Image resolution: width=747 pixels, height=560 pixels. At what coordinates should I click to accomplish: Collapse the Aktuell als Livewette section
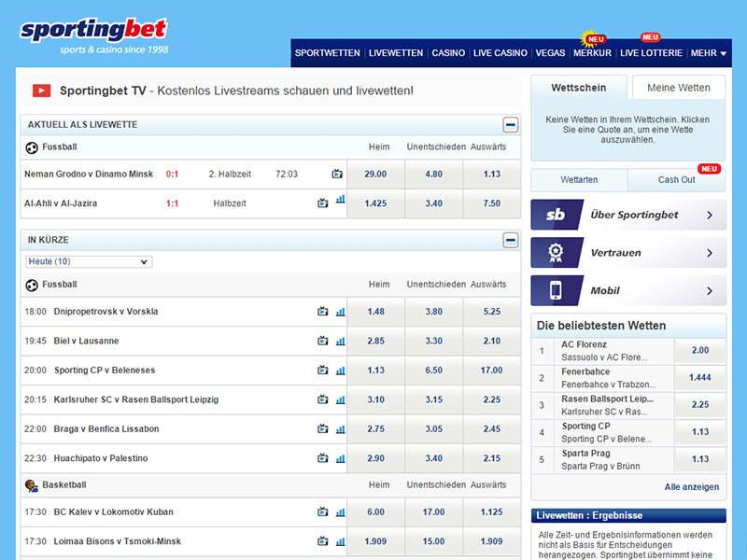tap(510, 125)
